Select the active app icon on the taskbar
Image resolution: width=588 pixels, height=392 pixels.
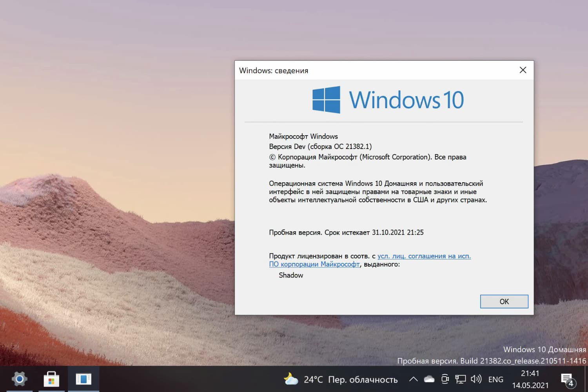[x=84, y=379]
